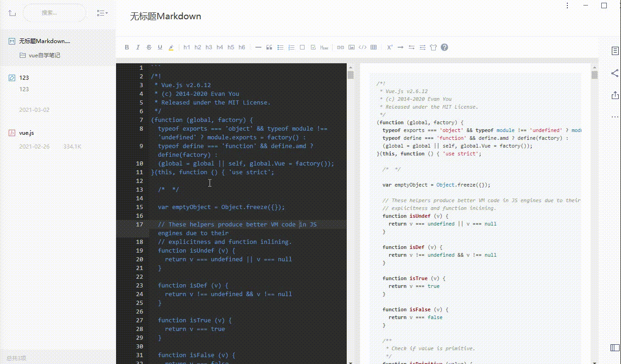Open the list view options dropdown
This screenshot has height=364, width=621.
[102, 13]
